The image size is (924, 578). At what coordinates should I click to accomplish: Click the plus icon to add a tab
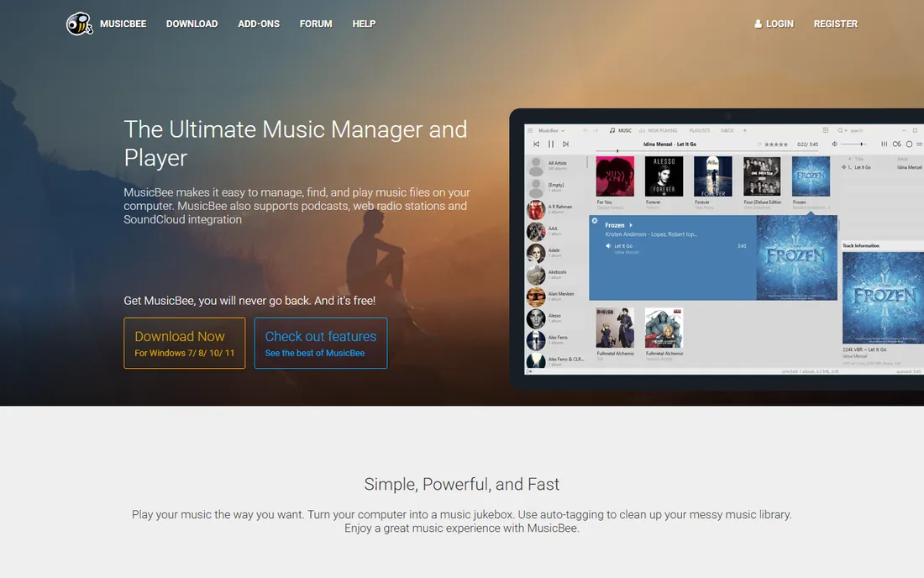click(745, 130)
